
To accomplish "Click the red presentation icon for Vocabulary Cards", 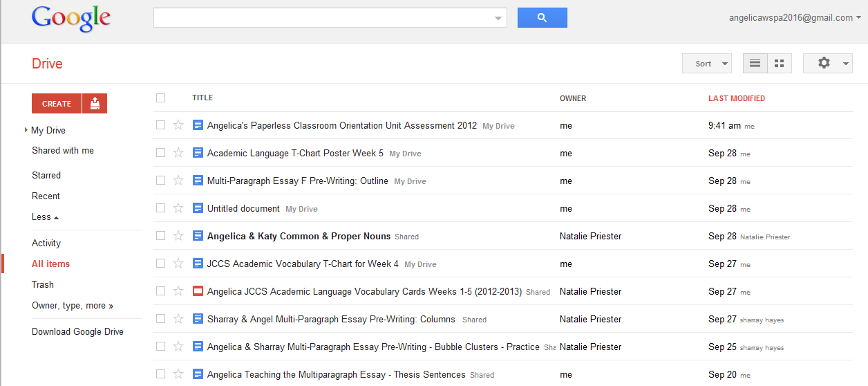I will pos(198,291).
